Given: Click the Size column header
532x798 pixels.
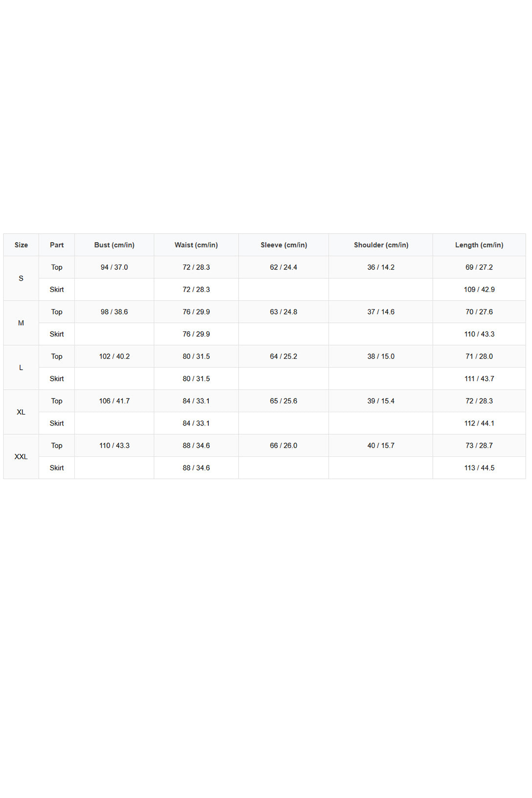Looking at the screenshot, I should [x=21, y=245].
